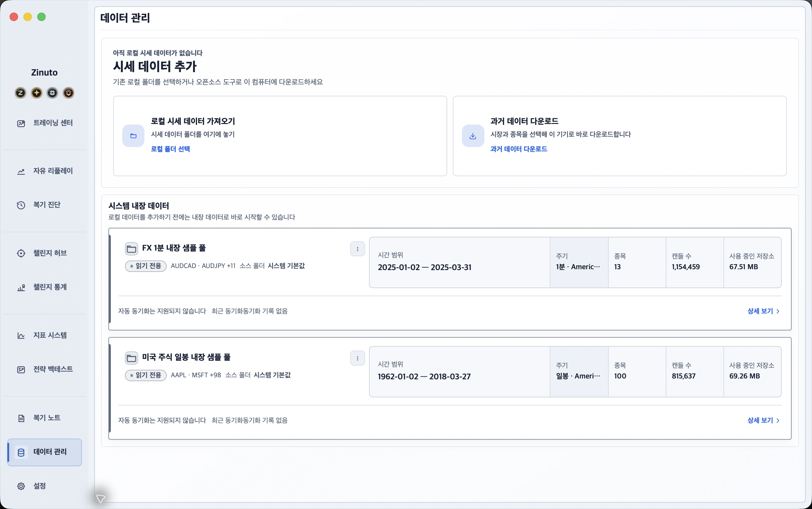The height and width of the screenshot is (509, 812).
Task: Select 챌린지 허브 in the sidebar
Action: [44, 254]
